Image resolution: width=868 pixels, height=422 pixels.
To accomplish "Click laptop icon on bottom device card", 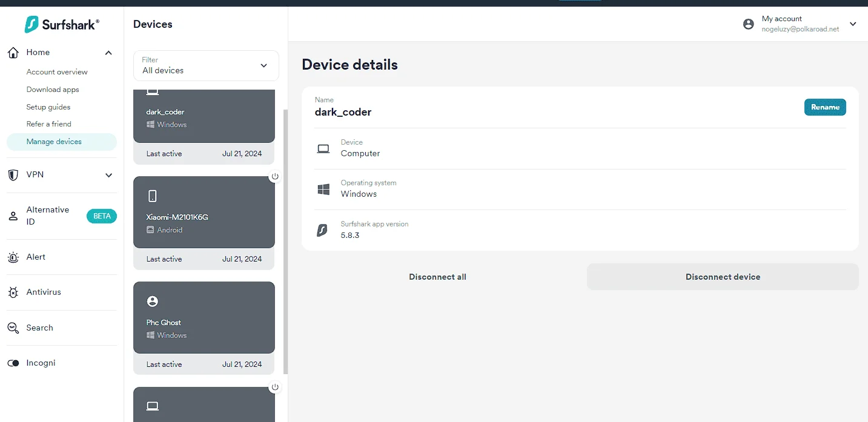I will [x=153, y=406].
